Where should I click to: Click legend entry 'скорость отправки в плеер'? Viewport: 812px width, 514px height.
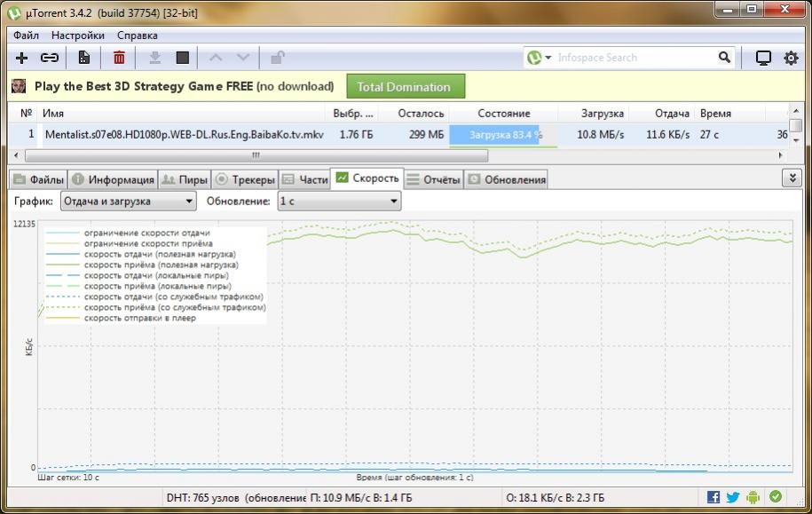click(140, 318)
